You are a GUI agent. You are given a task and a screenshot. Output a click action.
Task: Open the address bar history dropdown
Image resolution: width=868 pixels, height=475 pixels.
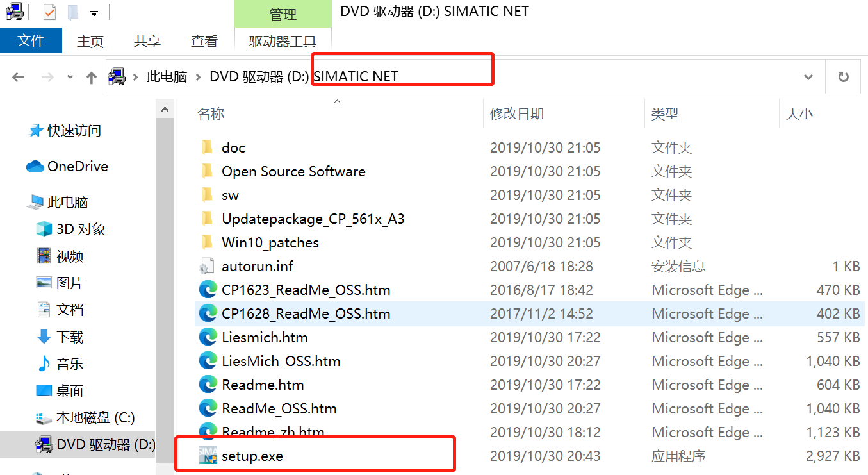tap(808, 77)
